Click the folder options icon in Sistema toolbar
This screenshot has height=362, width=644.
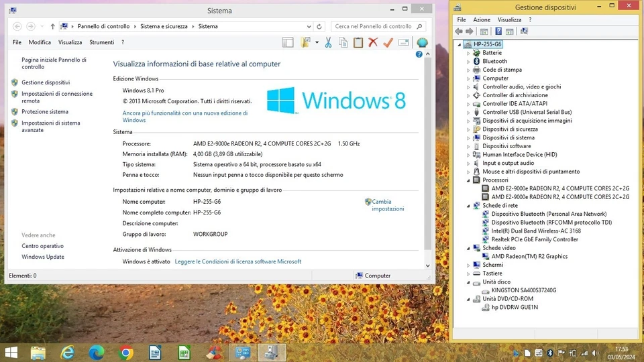point(305,42)
